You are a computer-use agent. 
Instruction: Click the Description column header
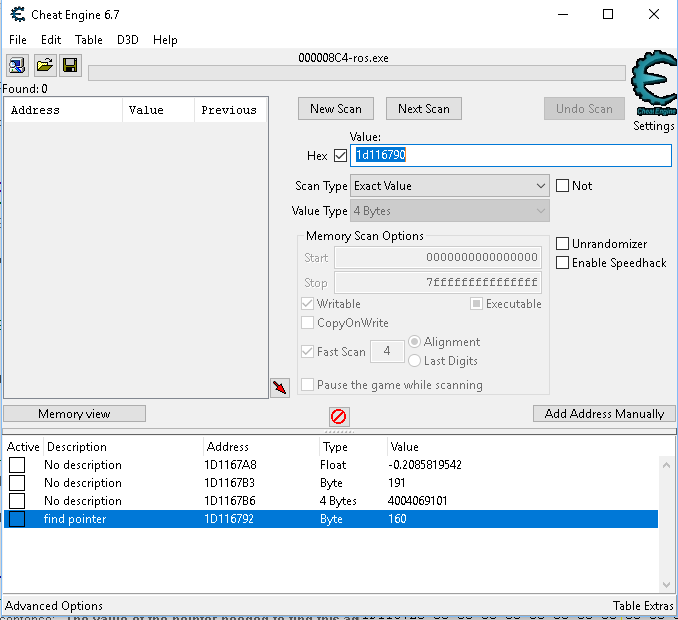click(x=123, y=447)
